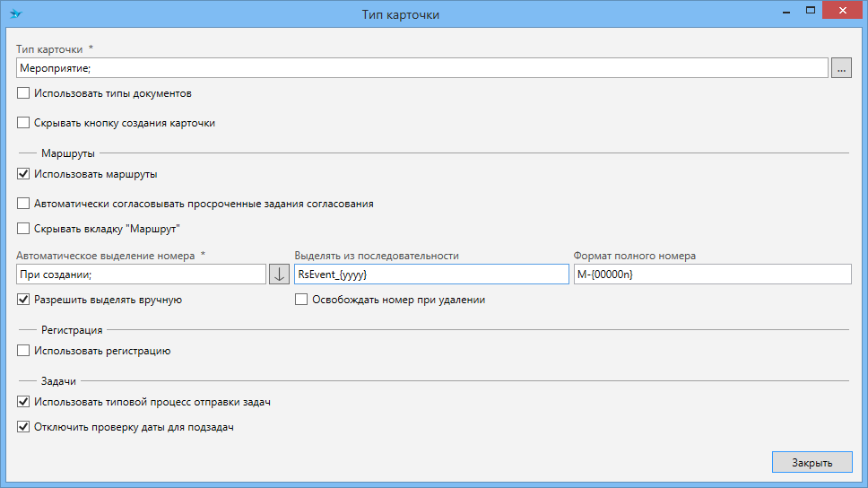868x488 pixels.
Task: Enable 'Использовать регистрацию' checkbox
Action: click(23, 351)
